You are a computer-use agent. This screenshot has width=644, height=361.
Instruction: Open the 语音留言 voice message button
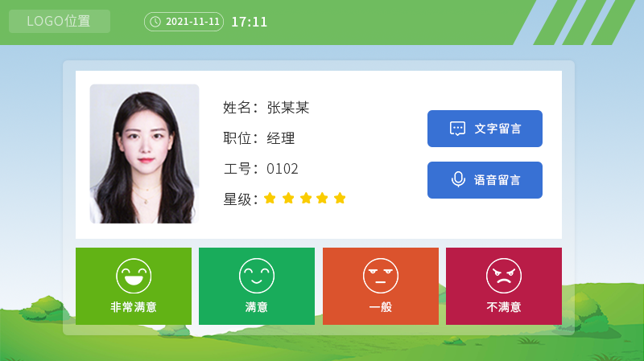click(x=485, y=180)
